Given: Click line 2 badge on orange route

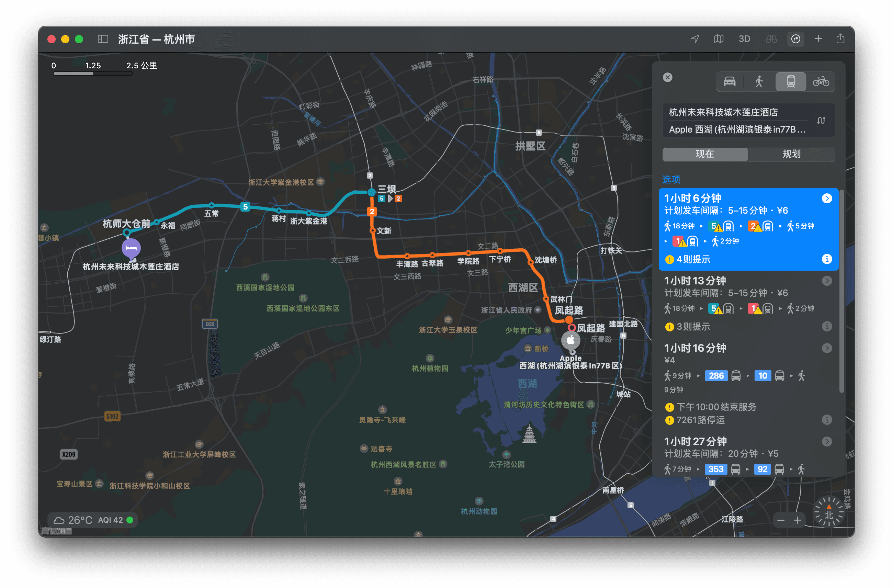Looking at the screenshot, I should coord(372,211).
